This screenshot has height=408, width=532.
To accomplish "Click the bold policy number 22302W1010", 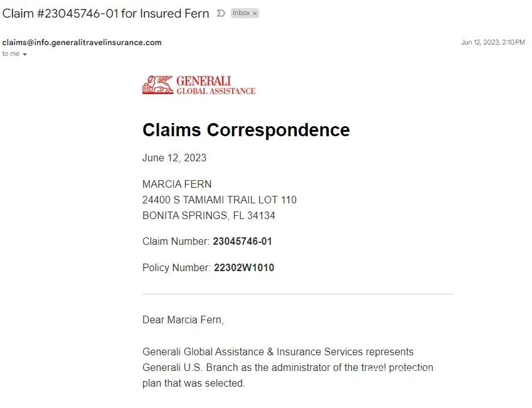I will point(244,268).
